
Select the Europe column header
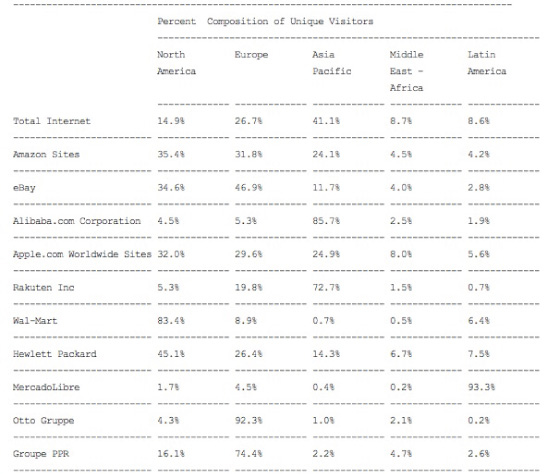point(251,55)
